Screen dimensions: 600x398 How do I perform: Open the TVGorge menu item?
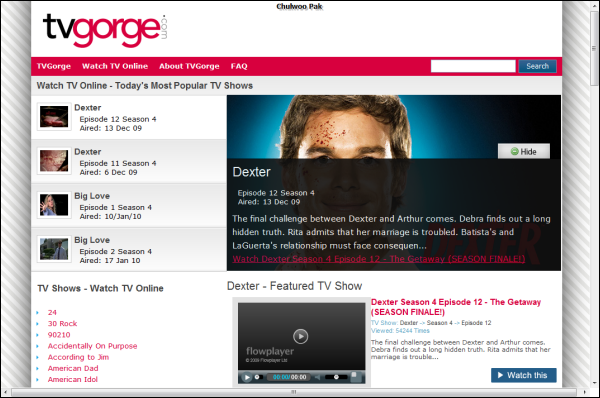tap(54, 66)
